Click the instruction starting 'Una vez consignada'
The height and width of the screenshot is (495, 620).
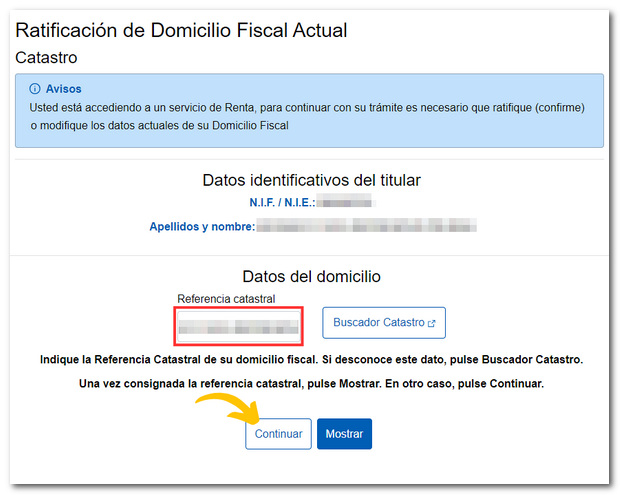coord(310,384)
